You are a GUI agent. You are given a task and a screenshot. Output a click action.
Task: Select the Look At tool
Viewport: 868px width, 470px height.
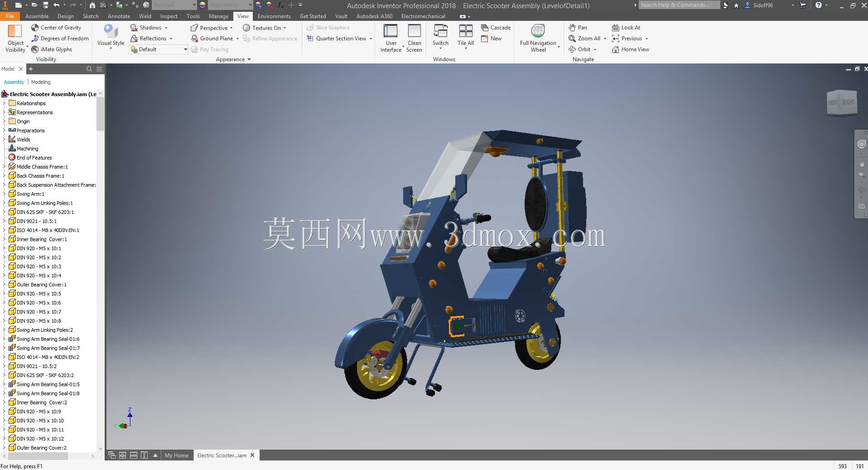[x=626, y=28]
